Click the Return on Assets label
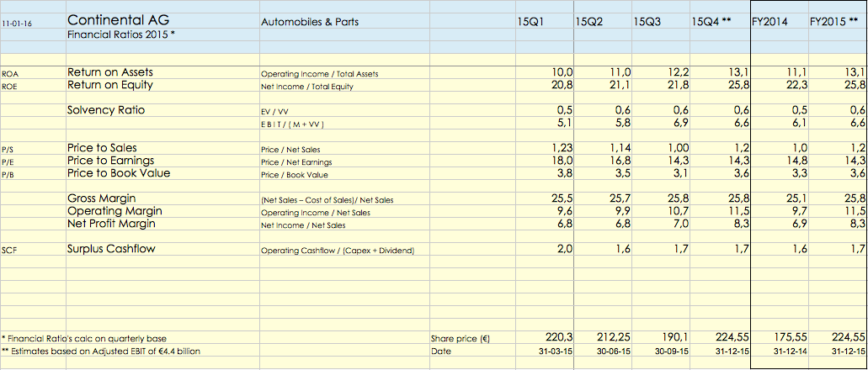 [110, 72]
